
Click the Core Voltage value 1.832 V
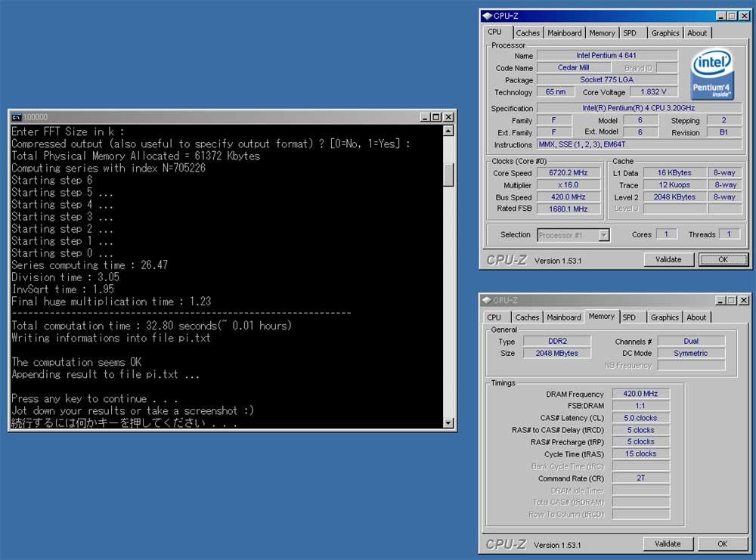tap(653, 91)
